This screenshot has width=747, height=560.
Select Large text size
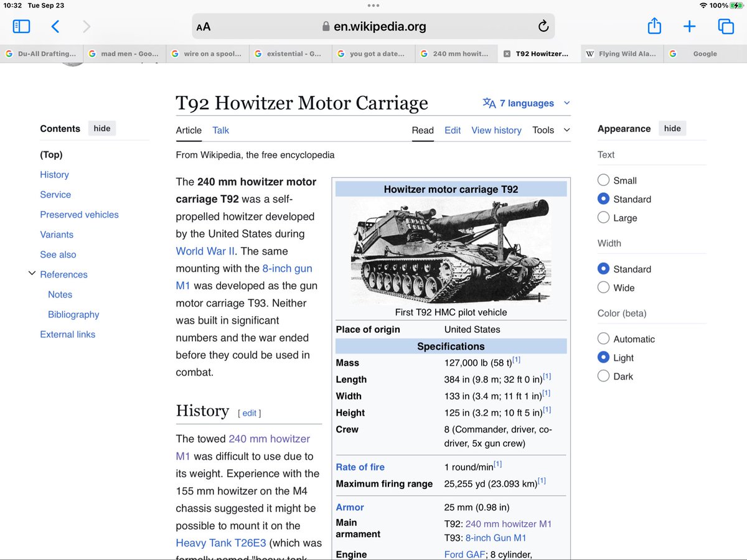pos(603,218)
